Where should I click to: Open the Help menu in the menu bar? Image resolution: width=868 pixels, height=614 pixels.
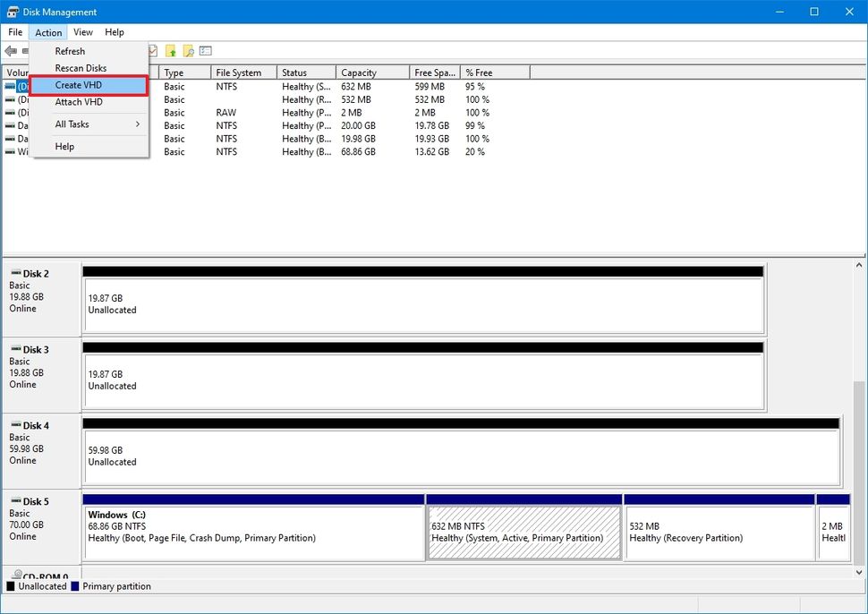114,32
